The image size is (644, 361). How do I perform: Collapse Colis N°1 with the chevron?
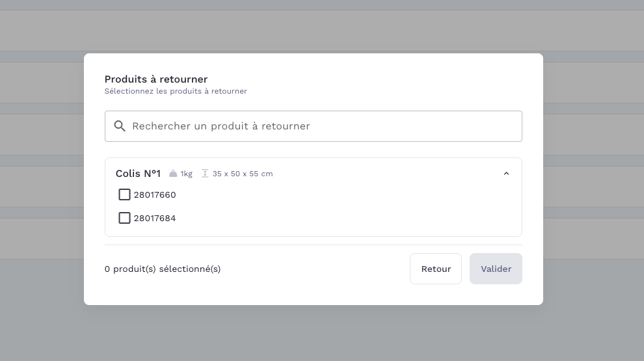(x=506, y=174)
